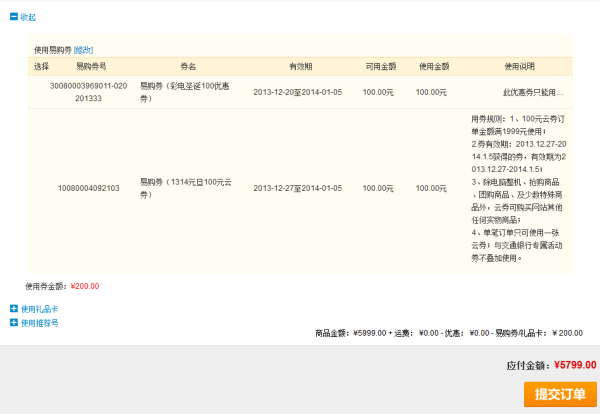Submit the order with 提交订单 button
600x414 pixels.
click(x=560, y=394)
